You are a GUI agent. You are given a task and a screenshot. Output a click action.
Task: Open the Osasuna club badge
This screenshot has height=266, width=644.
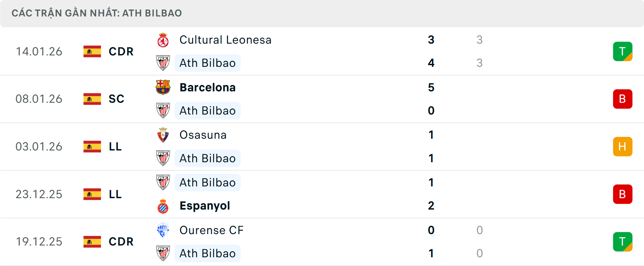click(163, 135)
